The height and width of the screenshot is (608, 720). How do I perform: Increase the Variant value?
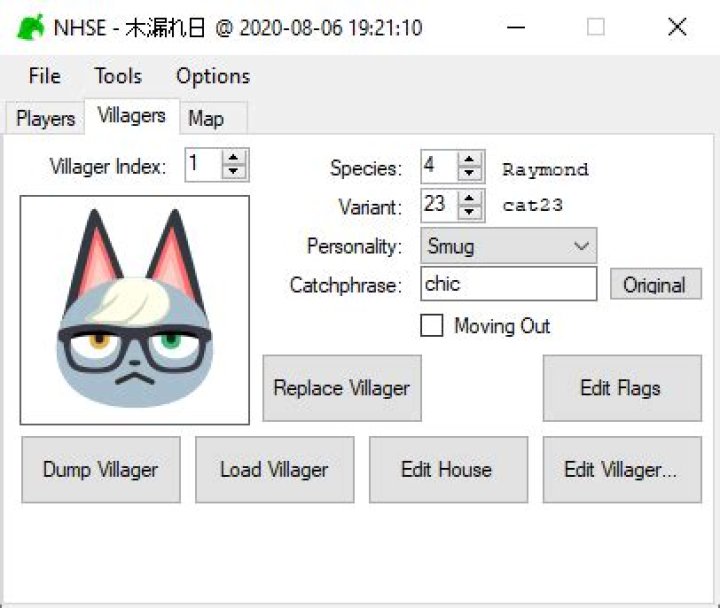click(x=469, y=198)
